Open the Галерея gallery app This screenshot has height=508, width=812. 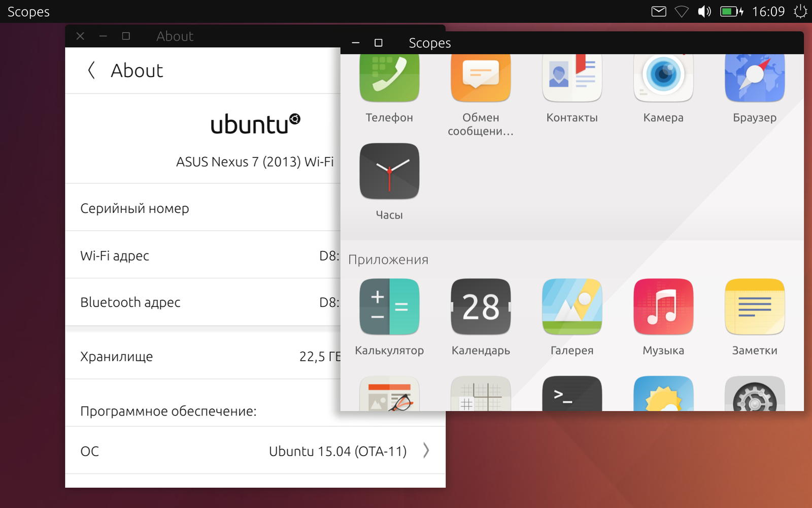tap(572, 306)
